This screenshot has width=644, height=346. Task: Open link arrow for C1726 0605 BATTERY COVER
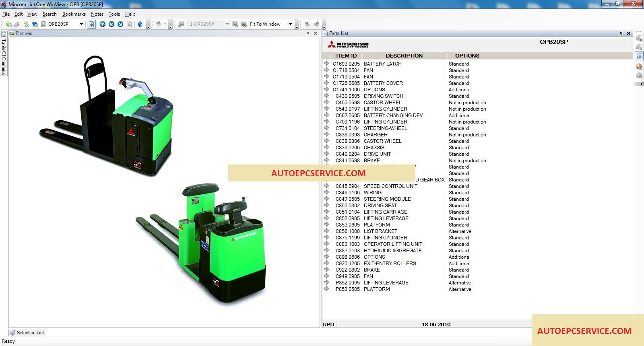[326, 83]
